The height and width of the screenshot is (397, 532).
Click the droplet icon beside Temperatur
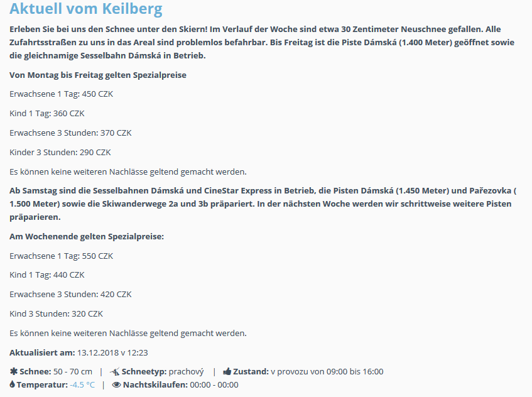click(13, 384)
